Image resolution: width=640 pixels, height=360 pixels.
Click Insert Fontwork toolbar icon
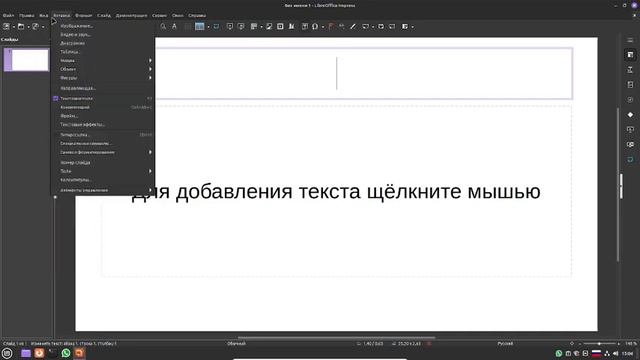(x=331, y=27)
